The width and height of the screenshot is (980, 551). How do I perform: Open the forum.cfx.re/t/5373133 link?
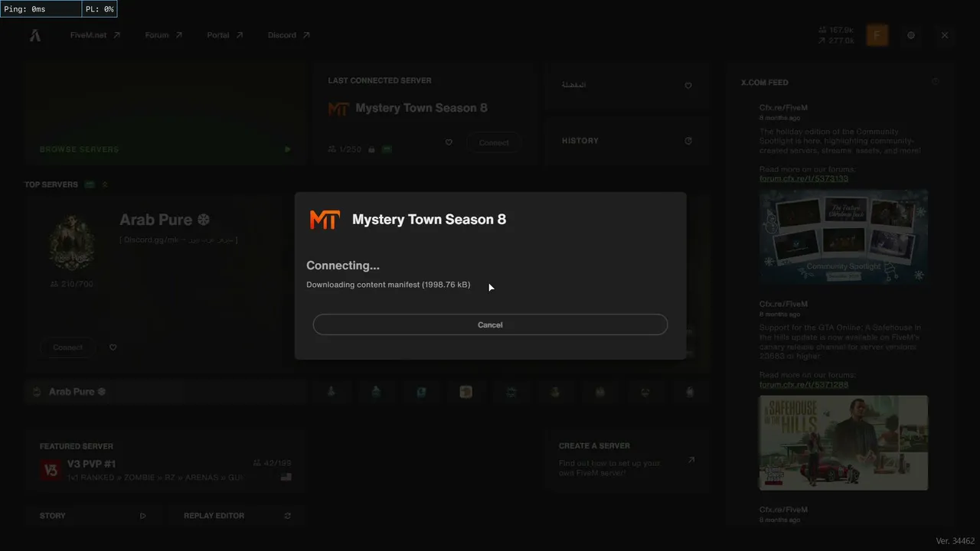[x=804, y=178]
